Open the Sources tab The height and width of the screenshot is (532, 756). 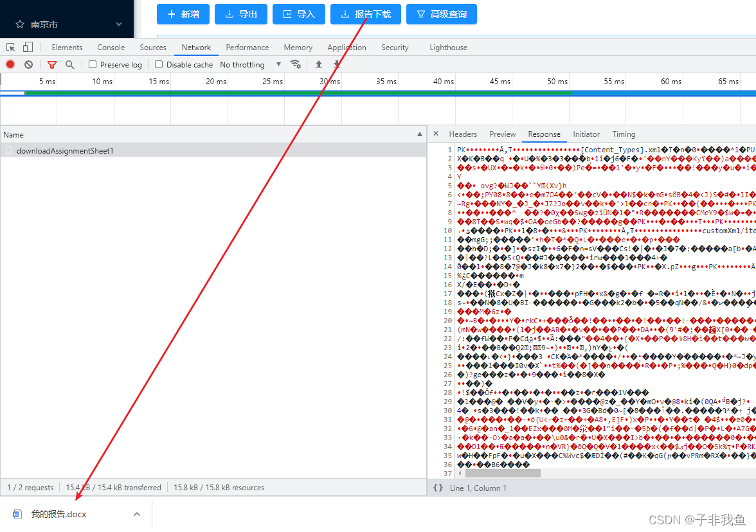pos(153,48)
